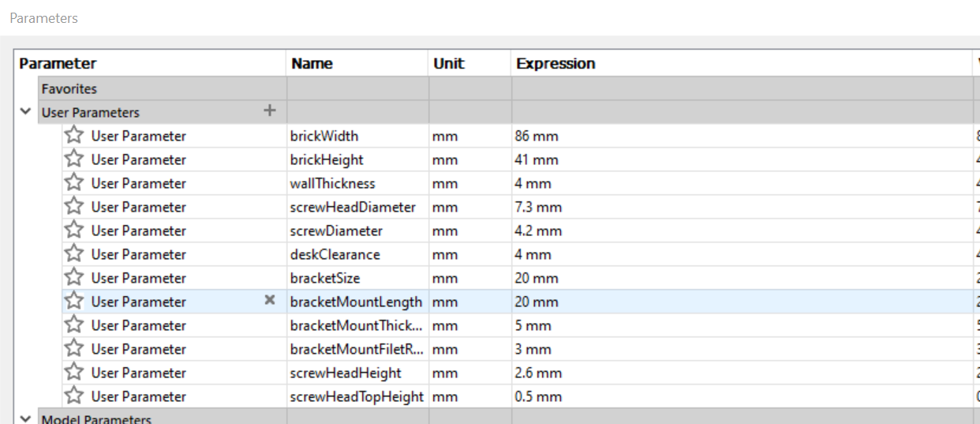This screenshot has width=980, height=424.
Task: Click the Expression column header
Action: pyautogui.click(x=742, y=64)
